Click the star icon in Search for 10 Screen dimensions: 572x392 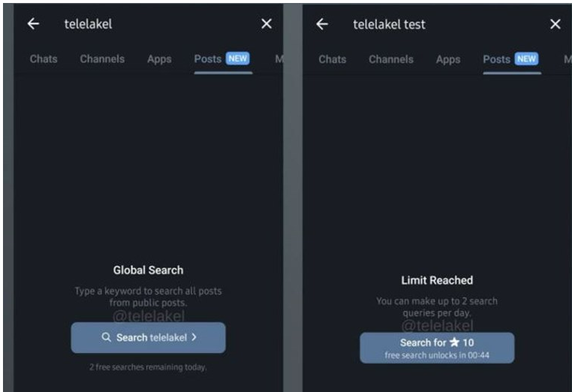coord(455,342)
